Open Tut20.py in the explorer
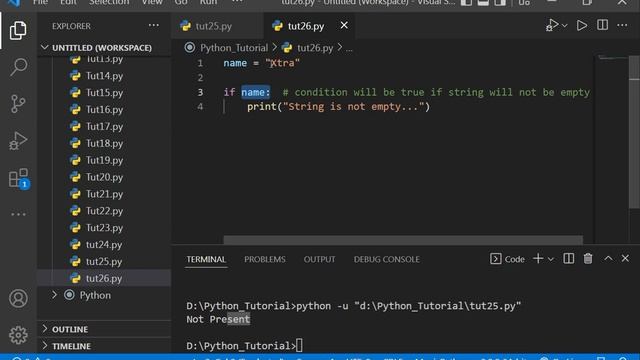The height and width of the screenshot is (360, 640). pyautogui.click(x=104, y=177)
